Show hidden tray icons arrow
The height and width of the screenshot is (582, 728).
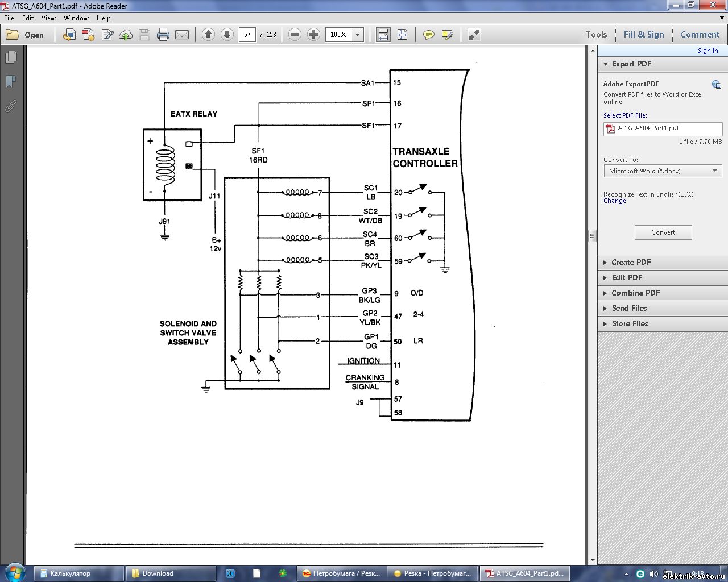[x=627, y=574]
